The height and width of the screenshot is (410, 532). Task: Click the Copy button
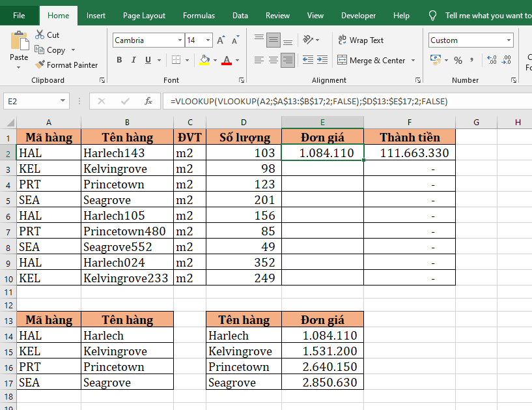pos(51,50)
